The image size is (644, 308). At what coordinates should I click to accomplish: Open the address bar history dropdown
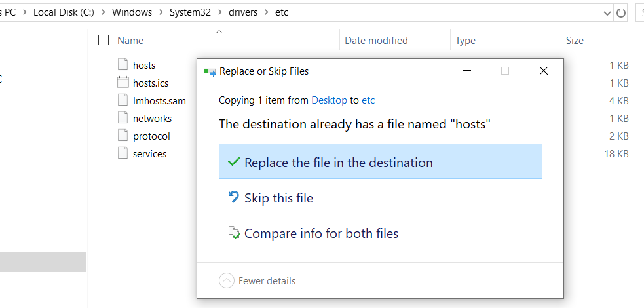coord(607,12)
